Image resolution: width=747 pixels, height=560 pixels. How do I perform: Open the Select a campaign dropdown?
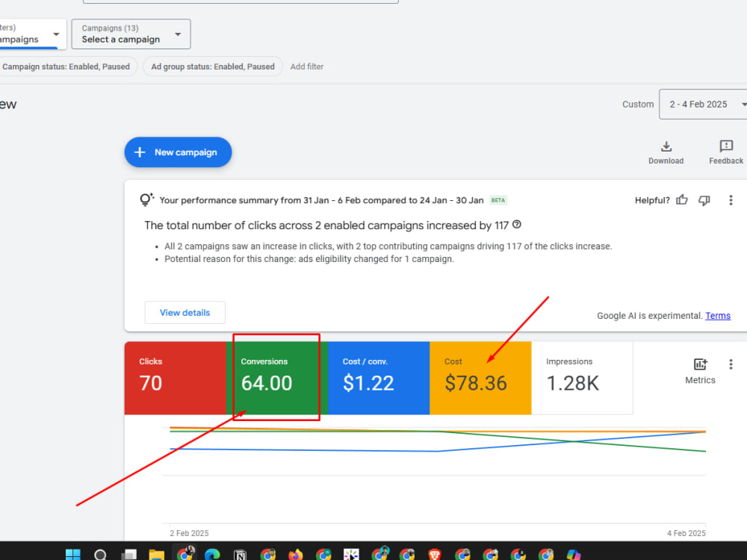click(x=131, y=34)
